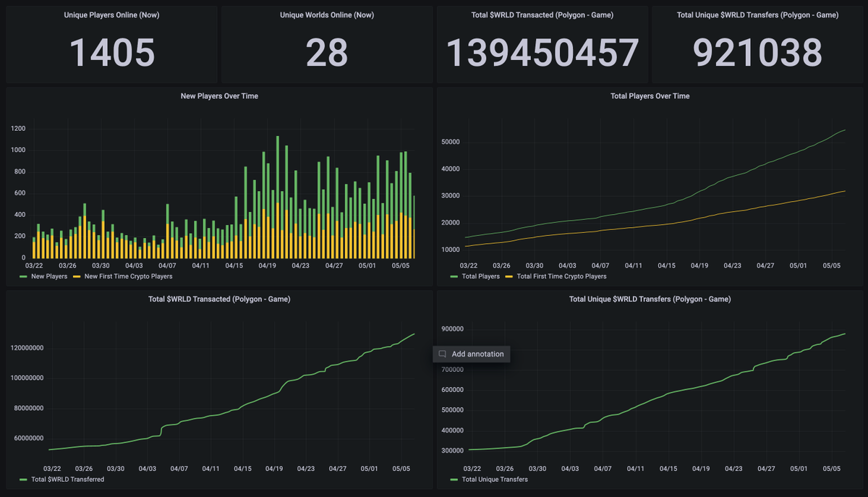Click 05/01 on the $WRLD Transacted x-axis
Screen dimensions: 868x497
pos(370,468)
